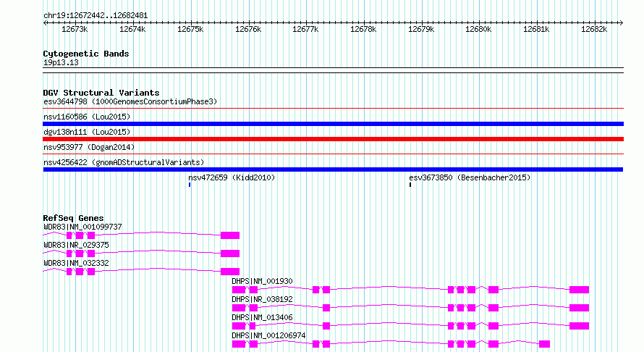
Task: Select the Cytogenetic Bands track title
Action: [86, 54]
